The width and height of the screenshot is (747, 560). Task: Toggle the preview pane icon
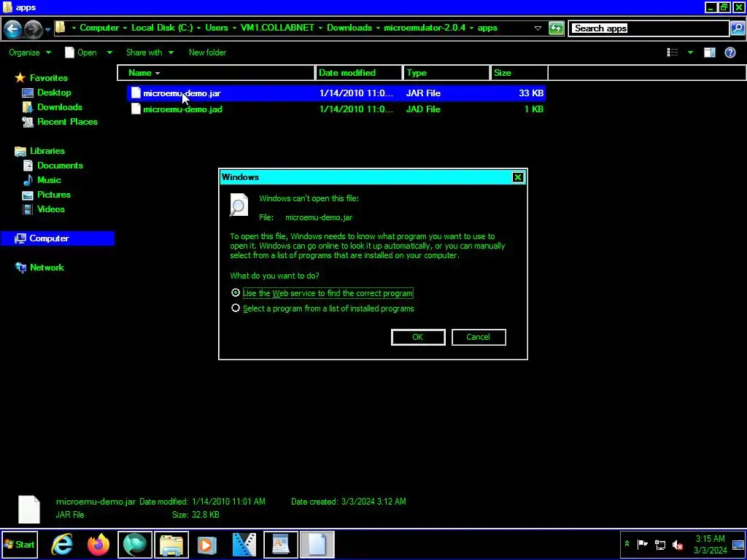(x=710, y=52)
